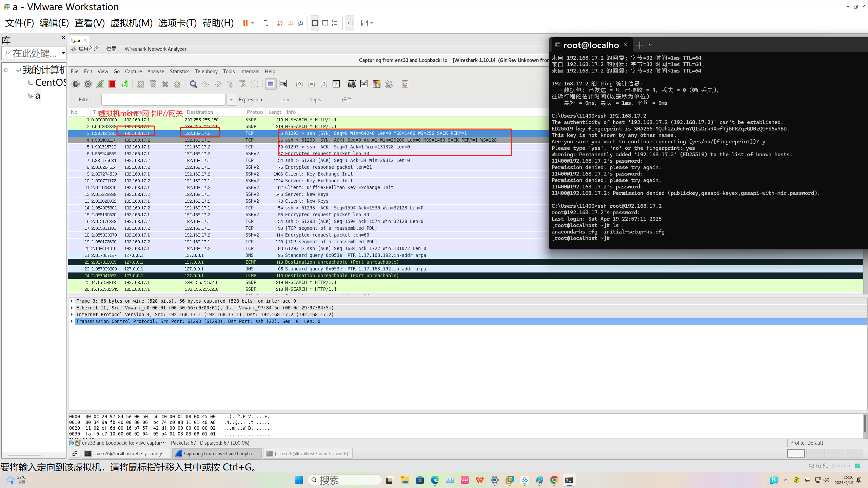
Task: Expand the Ethernet II details row
Action: point(72,308)
